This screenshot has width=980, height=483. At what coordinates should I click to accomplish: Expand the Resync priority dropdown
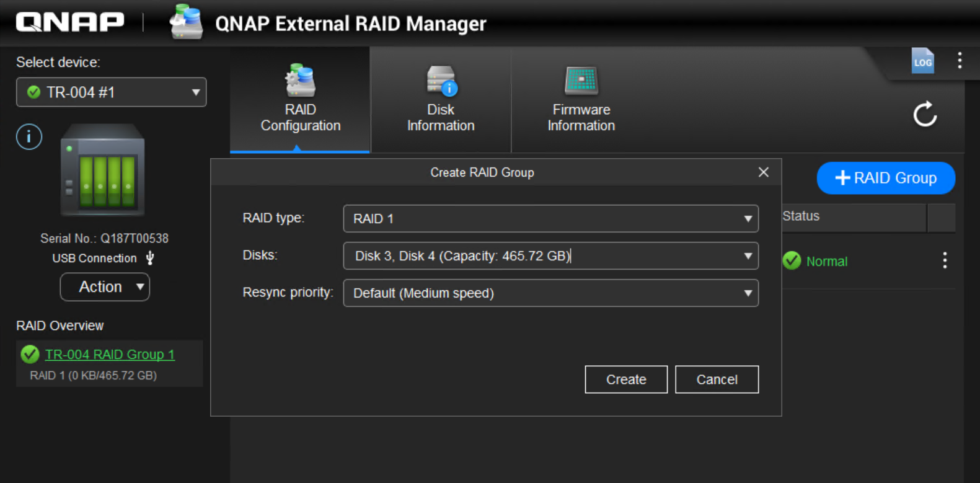(550, 293)
